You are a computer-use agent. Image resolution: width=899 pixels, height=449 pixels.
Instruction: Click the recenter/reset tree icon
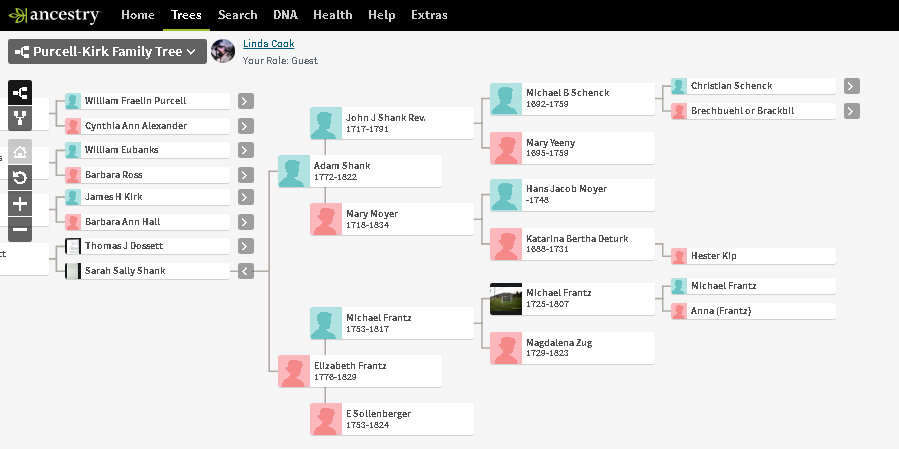20,178
